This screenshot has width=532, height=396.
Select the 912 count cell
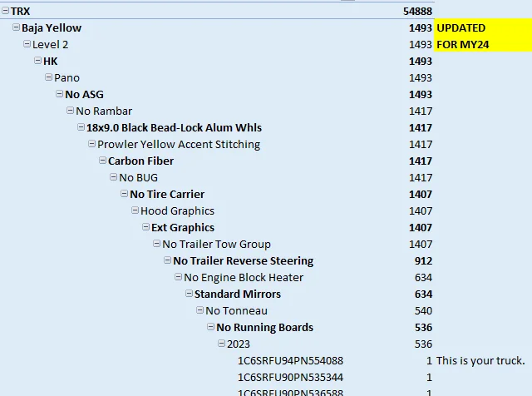point(423,261)
